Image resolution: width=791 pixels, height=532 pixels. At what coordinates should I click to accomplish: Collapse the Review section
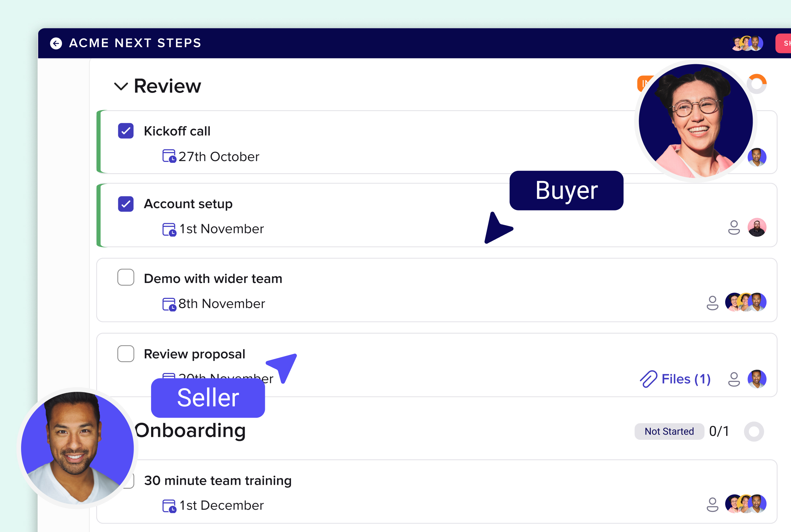(x=120, y=87)
